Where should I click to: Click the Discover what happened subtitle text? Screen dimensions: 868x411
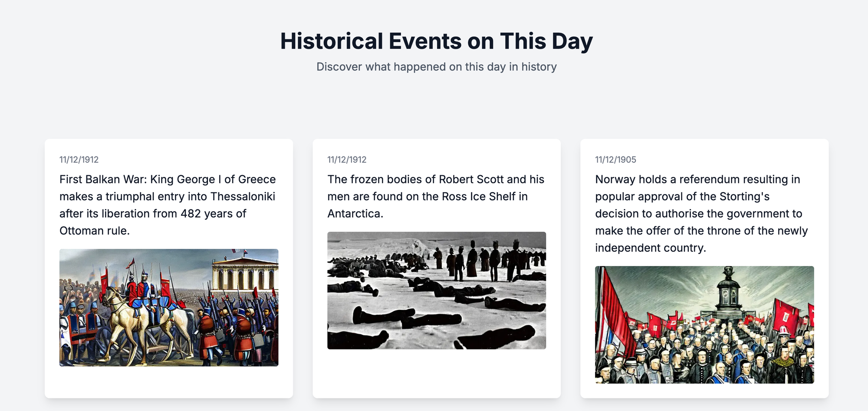(x=436, y=67)
